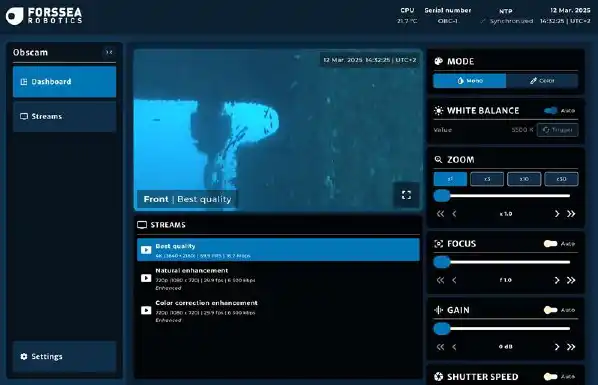Click the White Balance Trigger button
The width and height of the screenshot is (598, 385).
[x=558, y=130]
